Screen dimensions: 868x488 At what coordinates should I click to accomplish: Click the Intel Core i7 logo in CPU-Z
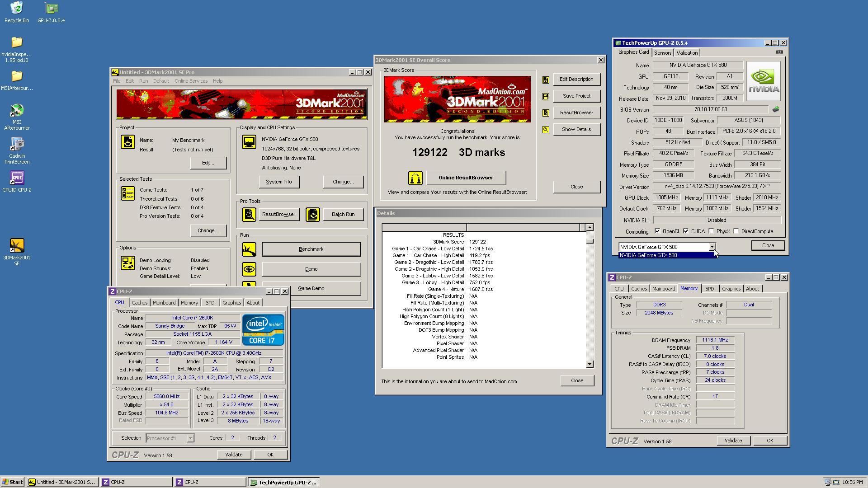(x=263, y=330)
